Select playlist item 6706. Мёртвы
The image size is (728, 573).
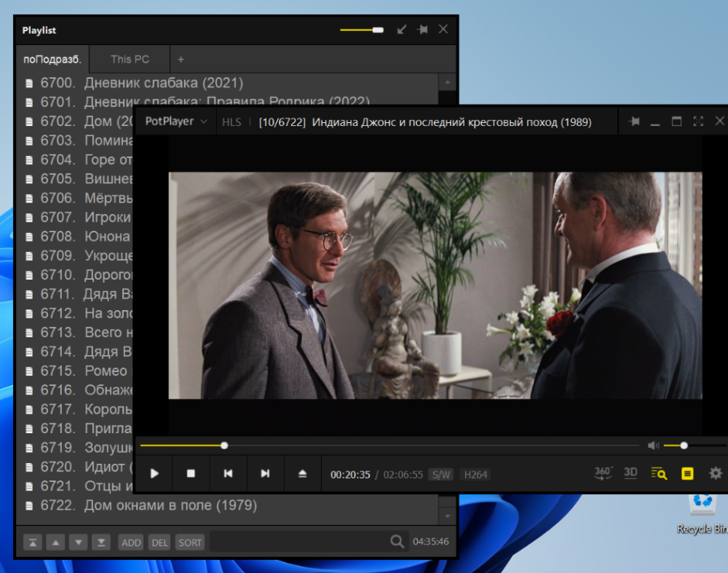78,199
